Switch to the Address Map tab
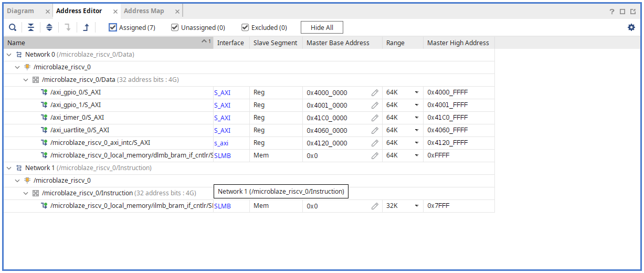 pyautogui.click(x=144, y=11)
